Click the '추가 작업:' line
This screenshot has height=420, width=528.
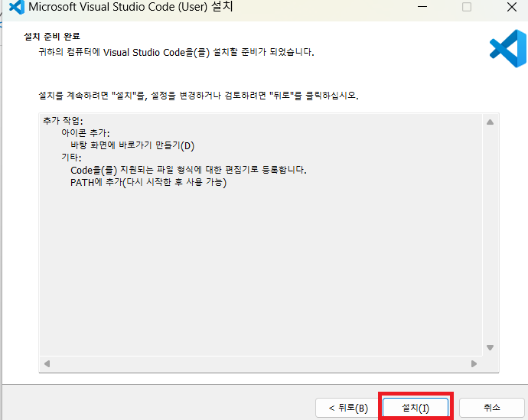(x=63, y=121)
